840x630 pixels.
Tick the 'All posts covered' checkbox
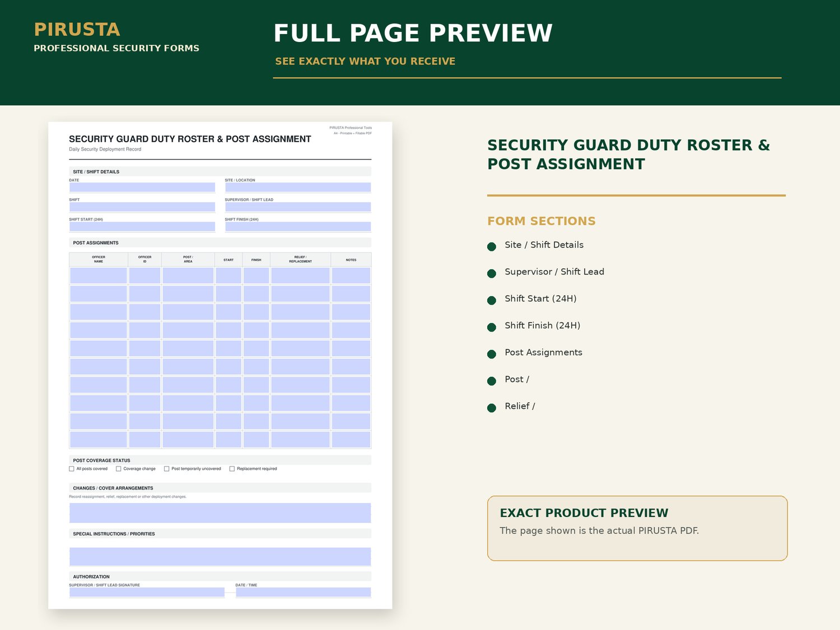click(x=72, y=469)
